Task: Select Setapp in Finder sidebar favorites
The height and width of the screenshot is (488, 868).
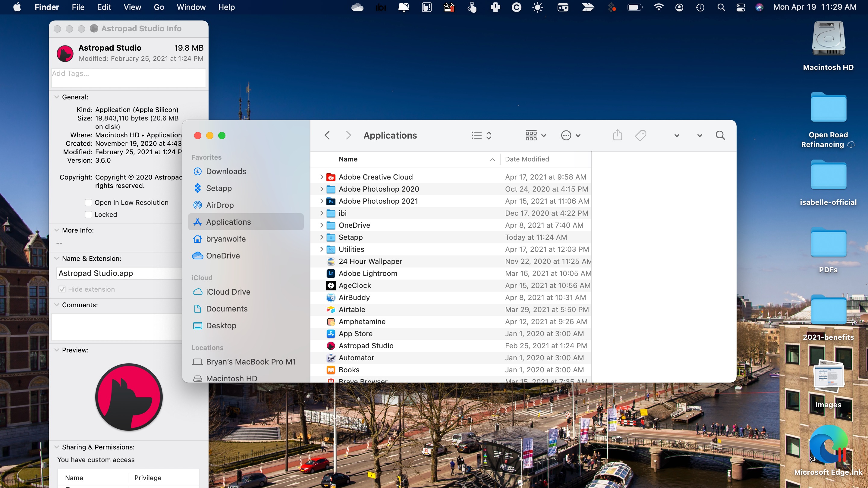Action: [x=246, y=188]
